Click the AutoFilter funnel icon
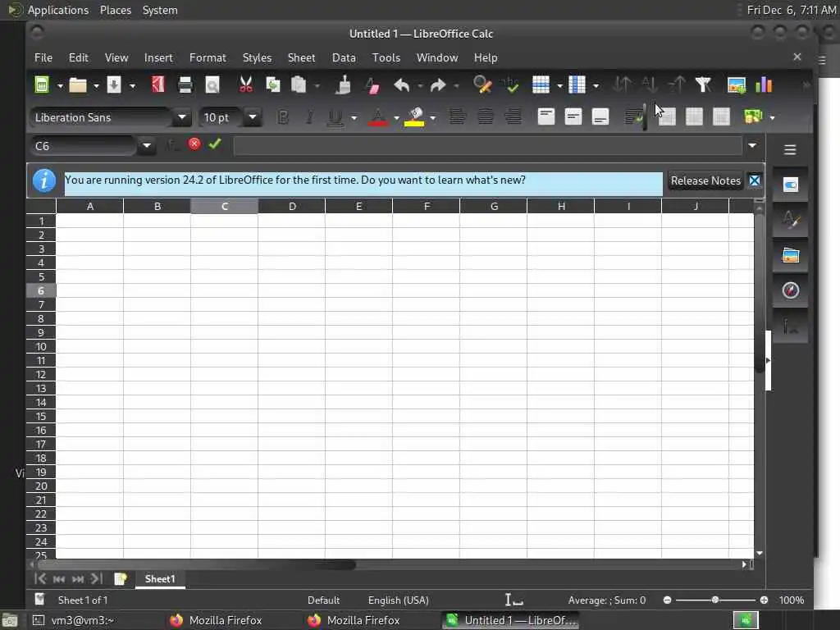The height and width of the screenshot is (630, 840). coord(703,84)
